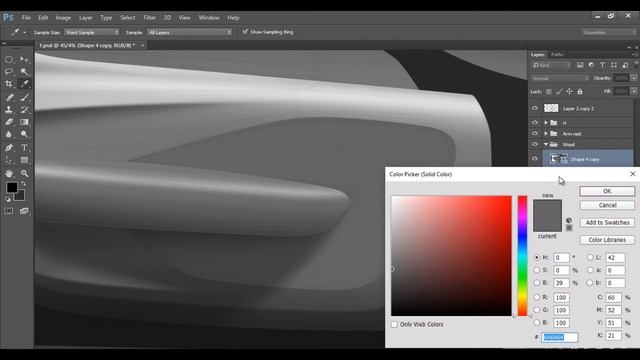Filter layers by adjustment layers icon

(x=591, y=65)
